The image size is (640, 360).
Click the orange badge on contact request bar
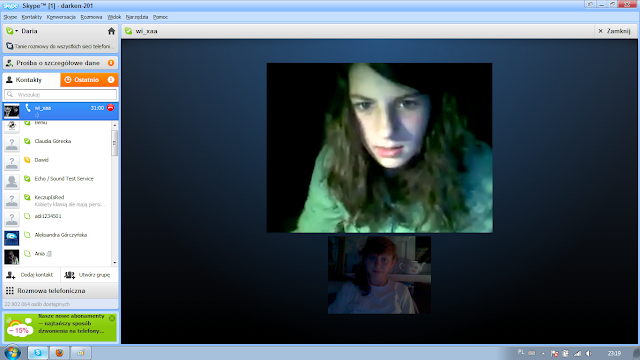(111, 63)
